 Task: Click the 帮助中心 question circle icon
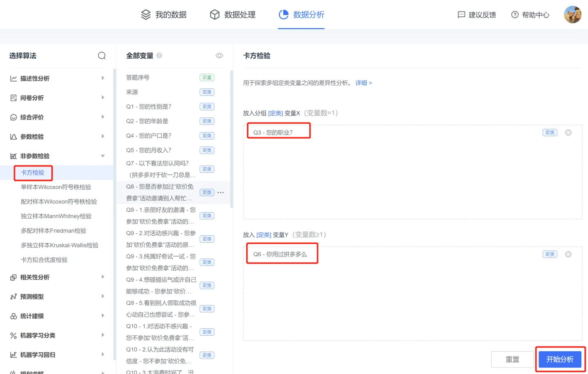click(x=515, y=15)
